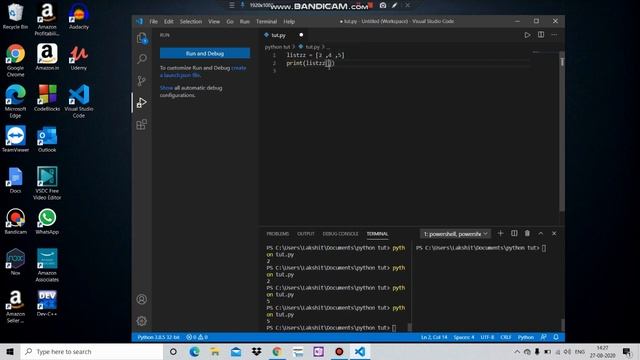Screen dimensions: 640x360
Task: Change Spaces: 4 indentation setting
Action: coord(464,337)
